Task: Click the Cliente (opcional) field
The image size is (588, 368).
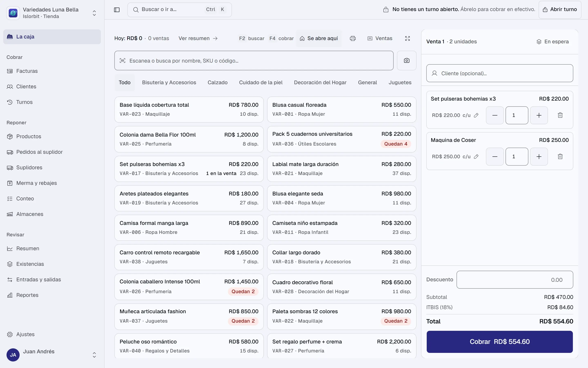Action: coord(500,73)
